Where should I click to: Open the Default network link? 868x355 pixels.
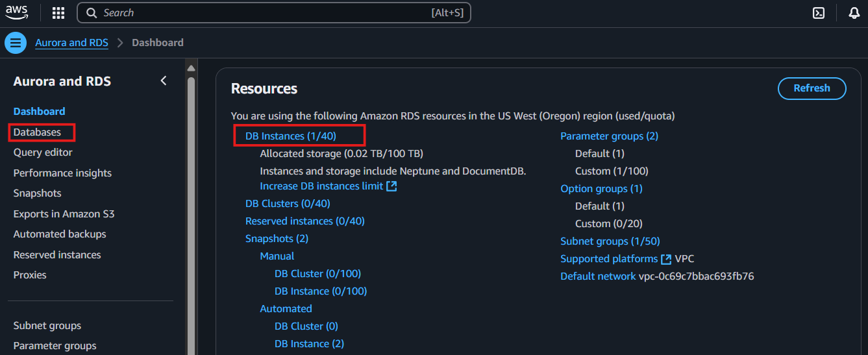click(598, 276)
